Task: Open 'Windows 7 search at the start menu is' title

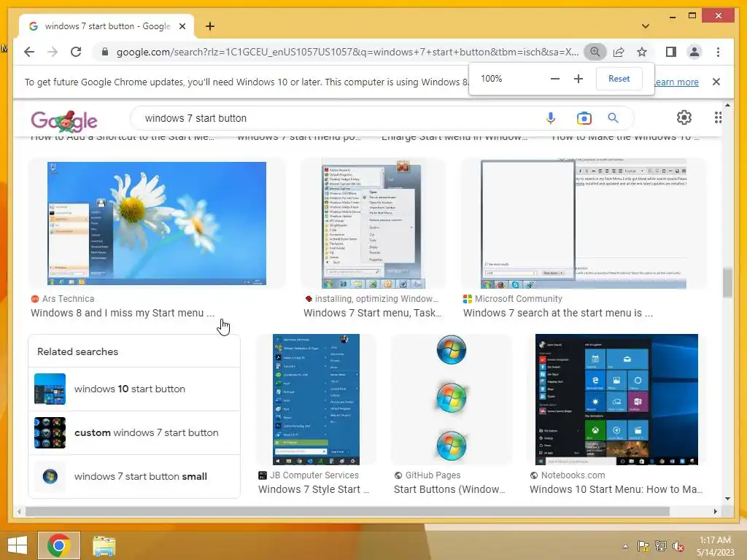Action: pos(558,313)
